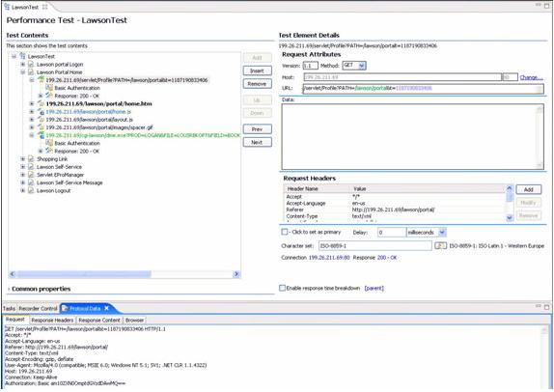Click the Remove button beside test contents
This screenshot has height=392, width=554.
coord(257,84)
